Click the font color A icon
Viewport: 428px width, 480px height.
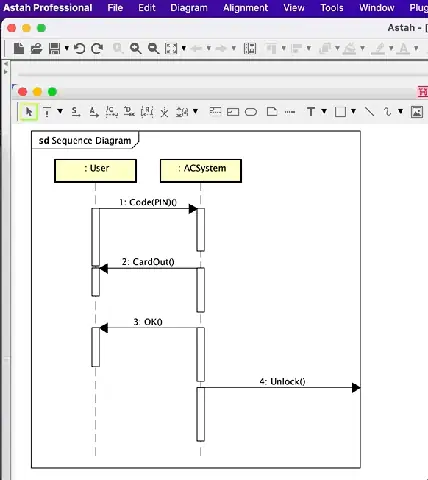[404, 49]
